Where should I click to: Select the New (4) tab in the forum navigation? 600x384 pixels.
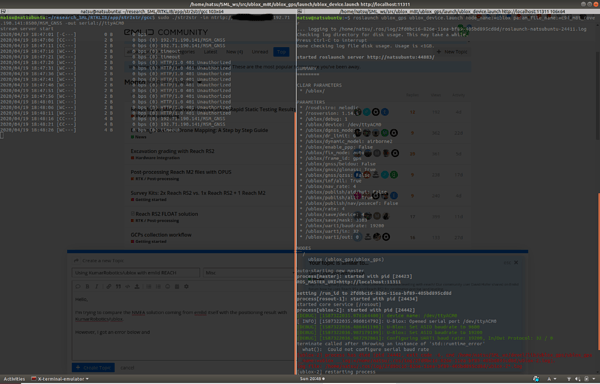234,52
